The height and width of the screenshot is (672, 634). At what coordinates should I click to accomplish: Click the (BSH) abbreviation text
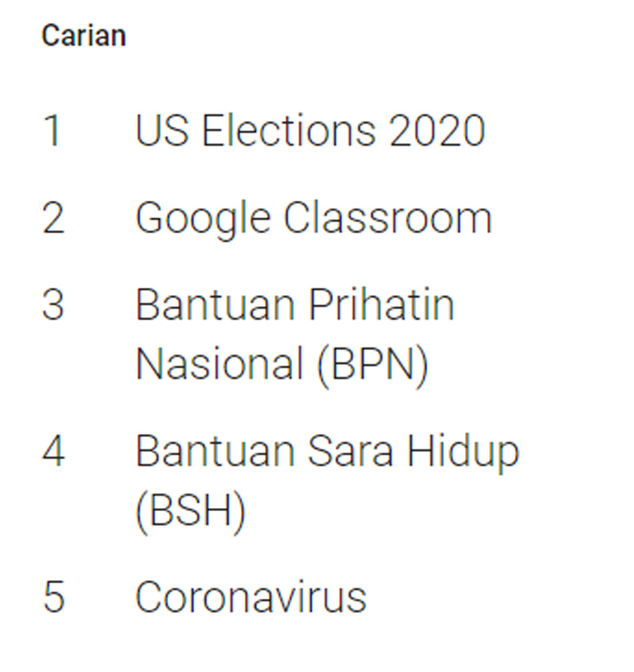point(190,510)
